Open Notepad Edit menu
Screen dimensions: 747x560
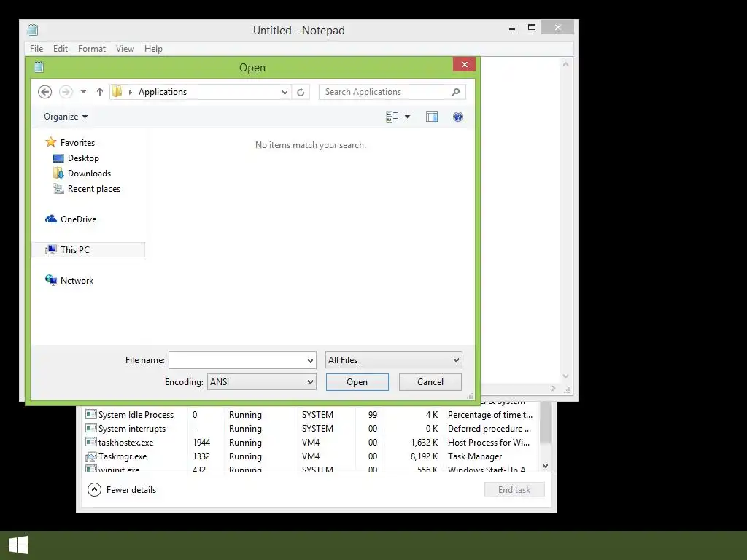[61, 49]
